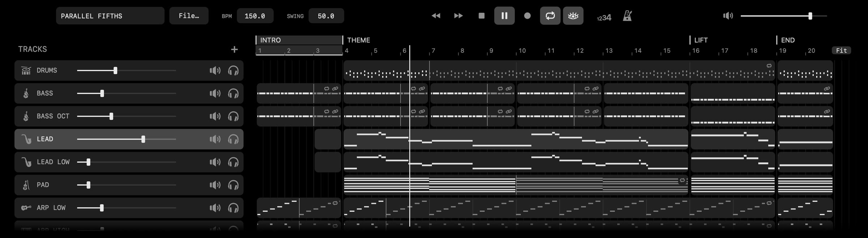Click the BASS track guitar icon

click(26, 93)
